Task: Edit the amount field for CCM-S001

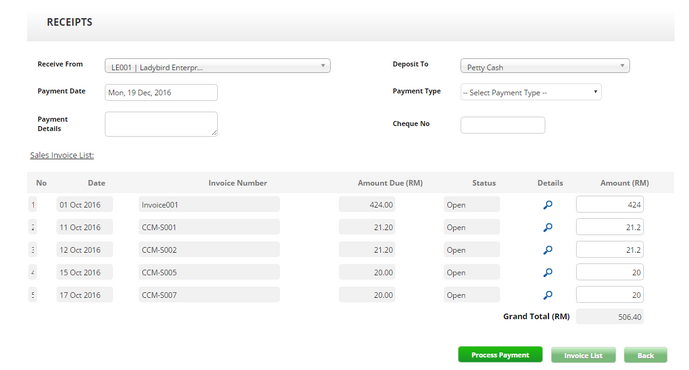Action: point(610,227)
